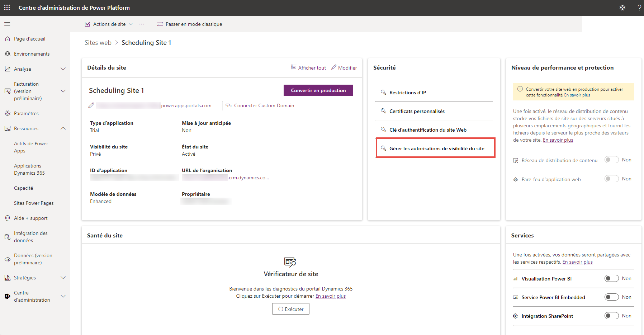Screen dimensions: 644x335
Task: Click Sites web breadcrumb link
Action: click(98, 42)
